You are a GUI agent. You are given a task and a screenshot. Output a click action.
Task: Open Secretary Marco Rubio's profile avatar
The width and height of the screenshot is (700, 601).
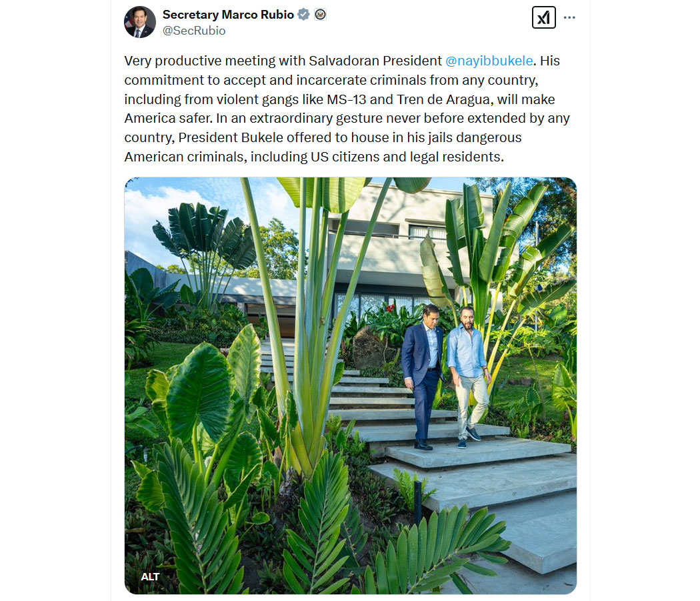coord(140,22)
